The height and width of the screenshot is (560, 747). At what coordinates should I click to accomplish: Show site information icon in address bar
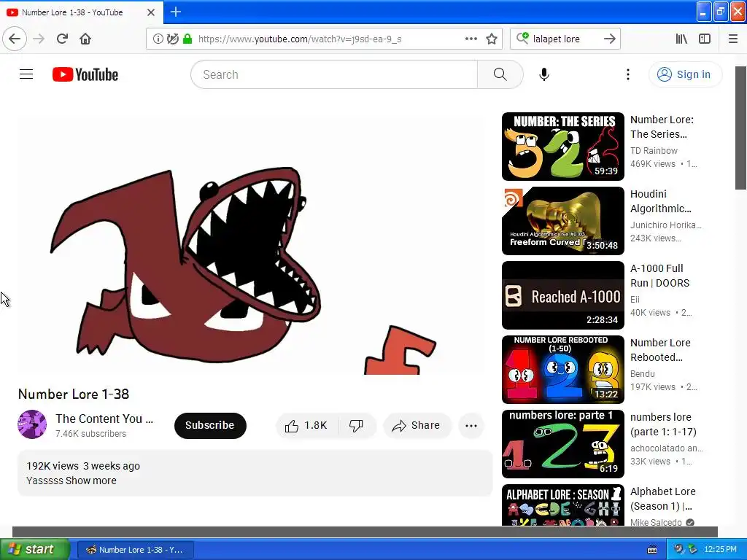coord(158,39)
